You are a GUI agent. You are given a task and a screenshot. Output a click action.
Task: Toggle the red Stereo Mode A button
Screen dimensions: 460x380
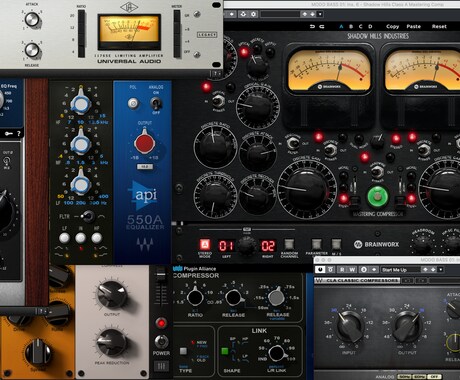pos(205,245)
